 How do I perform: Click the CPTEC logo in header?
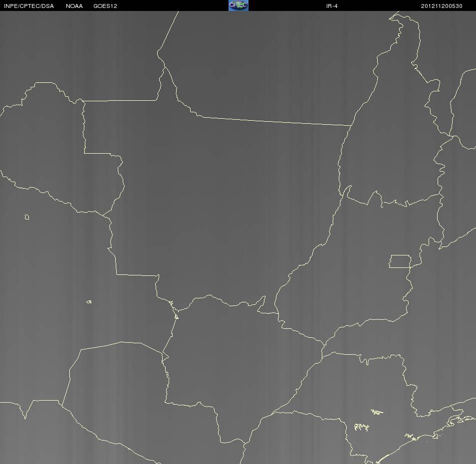pyautogui.click(x=238, y=5)
